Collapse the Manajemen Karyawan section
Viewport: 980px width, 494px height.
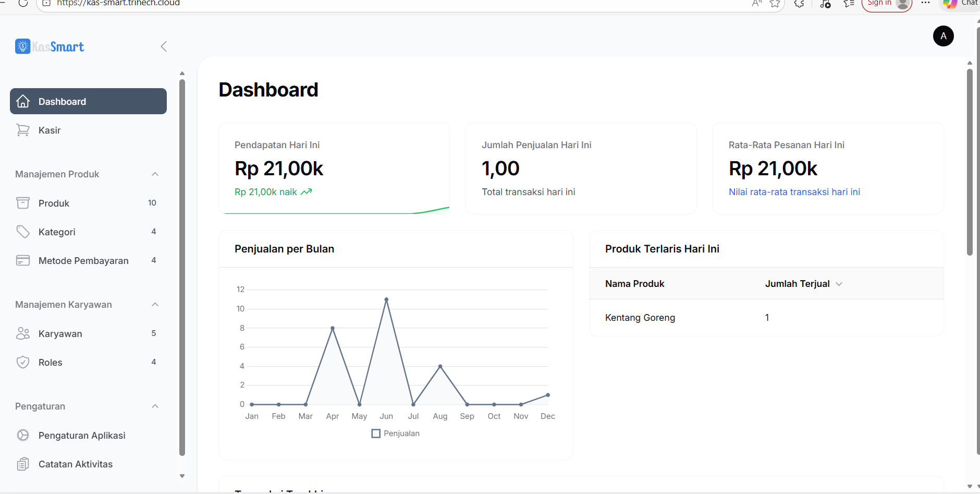click(155, 304)
